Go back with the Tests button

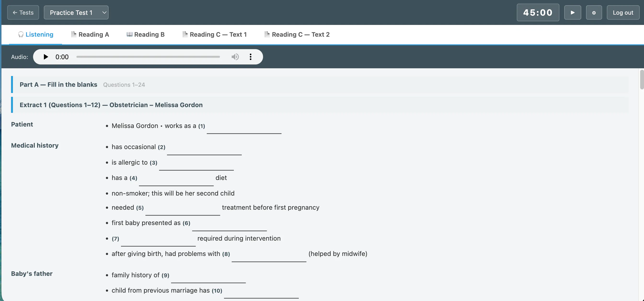click(23, 12)
